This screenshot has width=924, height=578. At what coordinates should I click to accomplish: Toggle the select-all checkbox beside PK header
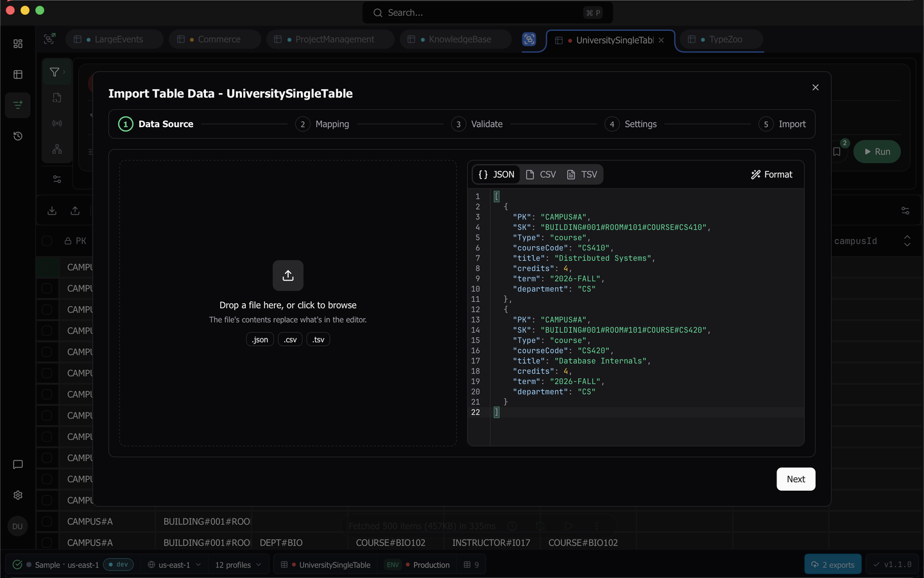pos(47,241)
